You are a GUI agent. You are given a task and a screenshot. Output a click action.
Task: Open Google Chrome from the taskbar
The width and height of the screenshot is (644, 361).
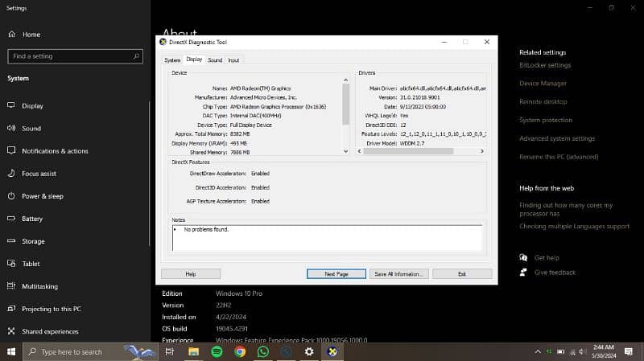click(x=240, y=351)
